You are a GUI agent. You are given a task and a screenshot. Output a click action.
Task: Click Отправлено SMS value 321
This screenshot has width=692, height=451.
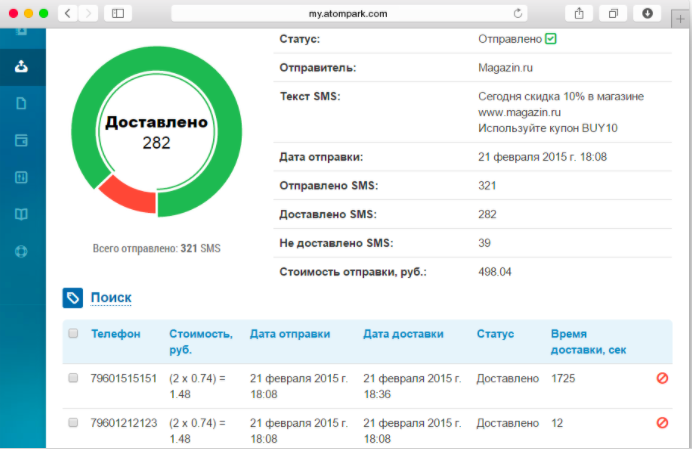[487, 185]
